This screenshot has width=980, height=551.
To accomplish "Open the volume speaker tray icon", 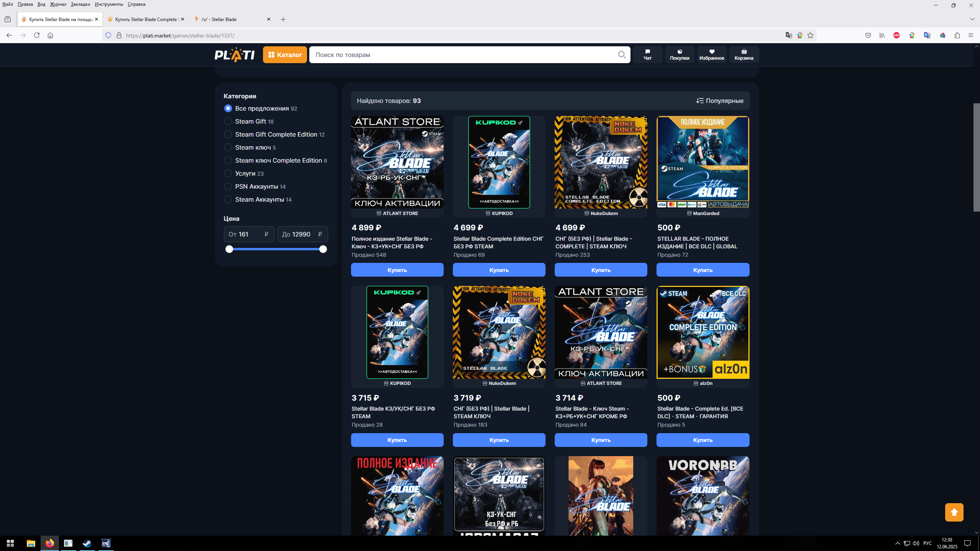I will click(x=916, y=543).
